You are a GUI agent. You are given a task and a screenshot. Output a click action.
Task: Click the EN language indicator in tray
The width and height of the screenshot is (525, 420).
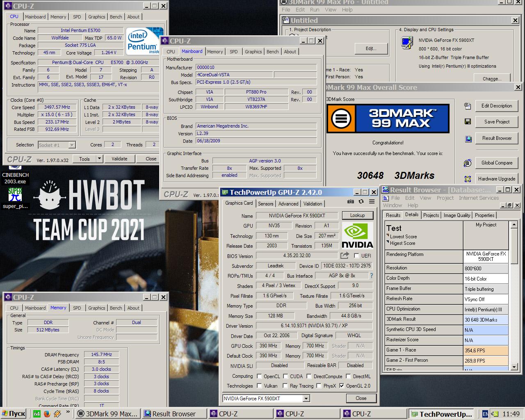[485, 414]
